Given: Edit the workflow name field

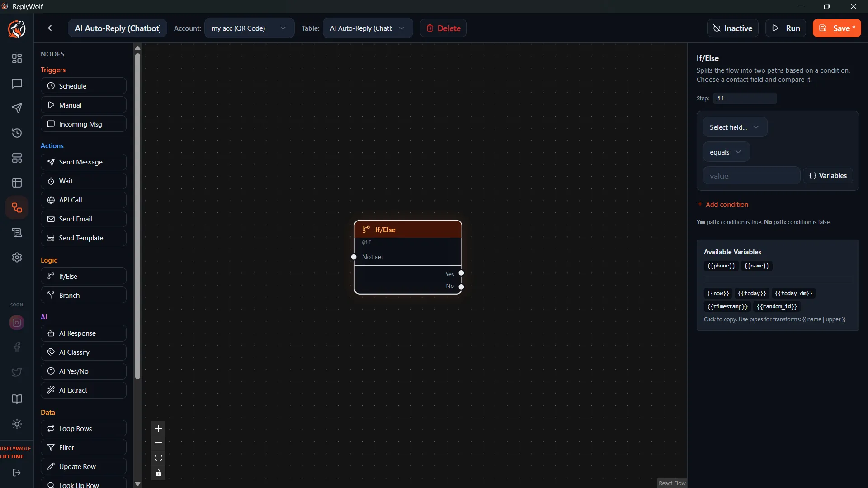Looking at the screenshot, I should click(118, 28).
